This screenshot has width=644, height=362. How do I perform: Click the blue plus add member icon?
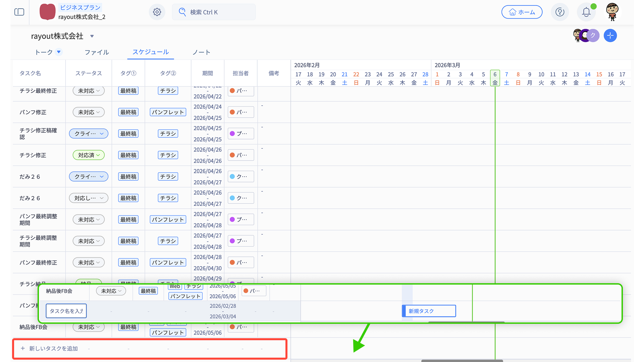click(610, 36)
